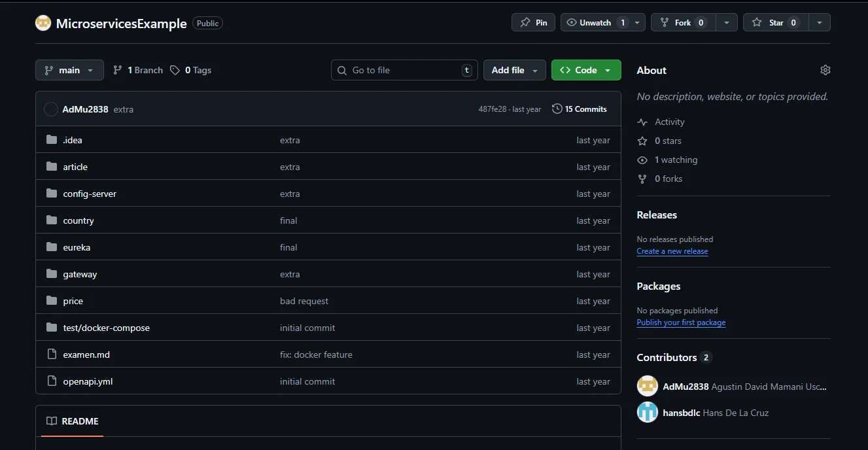Click the Create a new release link
Image resolution: width=868 pixels, height=450 pixels.
(672, 251)
